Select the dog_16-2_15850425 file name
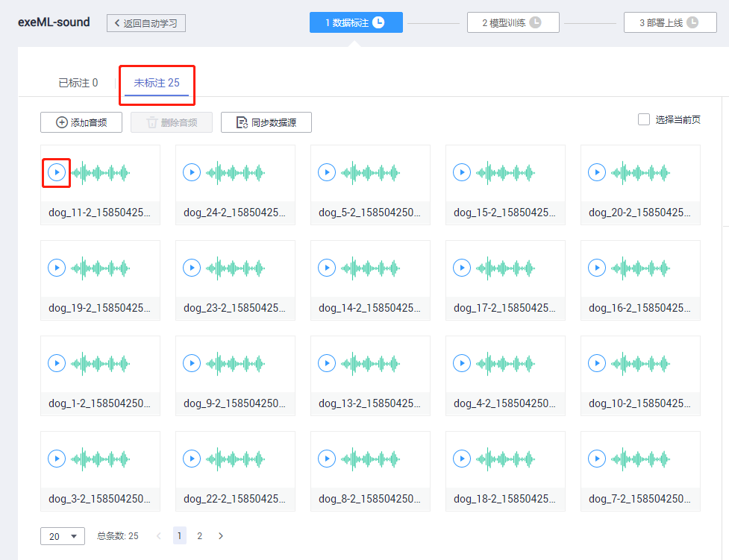This screenshot has width=729, height=560. 639,308
